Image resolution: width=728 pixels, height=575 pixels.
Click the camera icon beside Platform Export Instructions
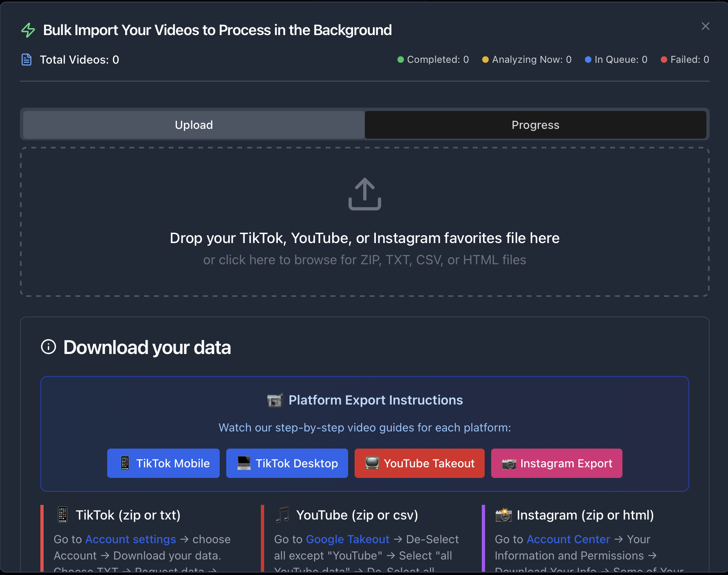click(275, 400)
